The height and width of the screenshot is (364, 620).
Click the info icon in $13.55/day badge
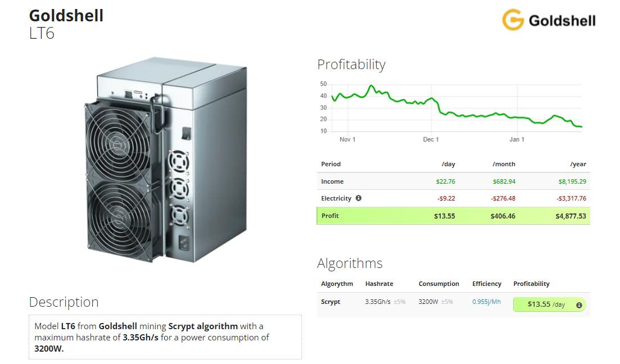coord(579,305)
